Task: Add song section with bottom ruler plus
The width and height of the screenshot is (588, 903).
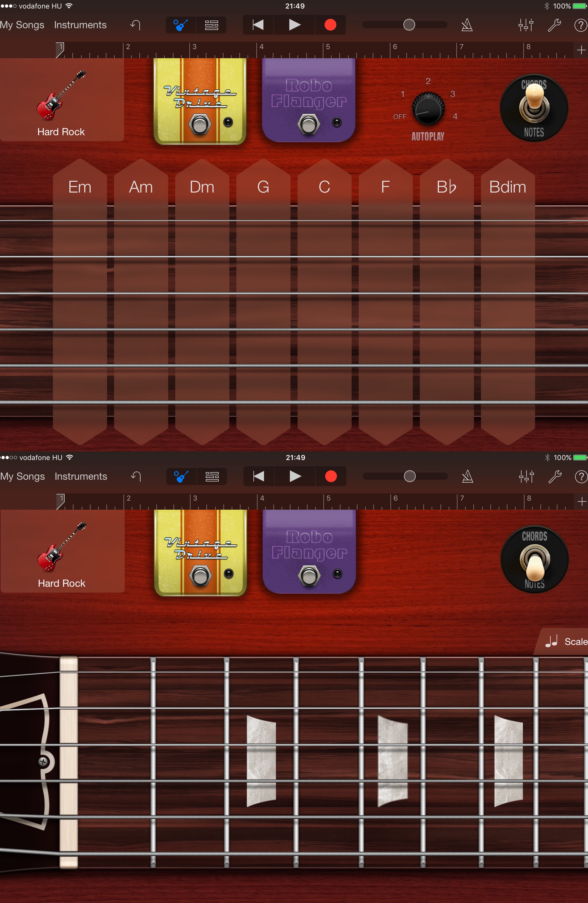Action: tap(582, 501)
